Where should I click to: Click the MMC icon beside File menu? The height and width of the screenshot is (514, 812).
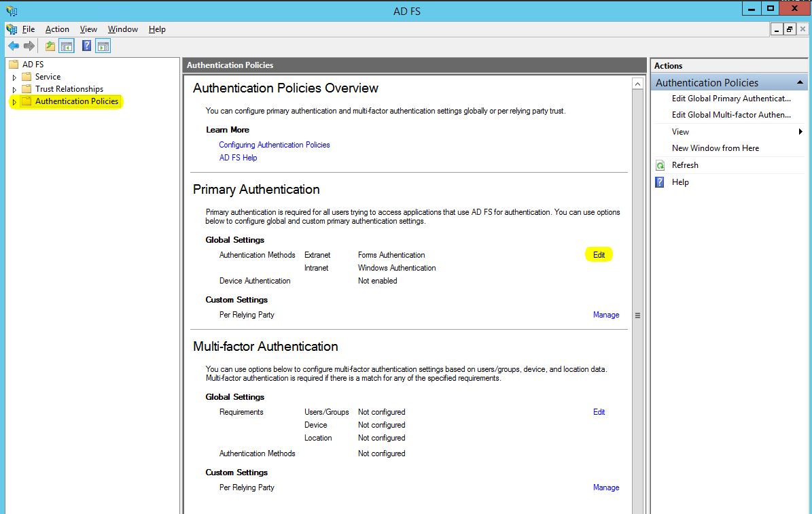pyautogui.click(x=12, y=29)
